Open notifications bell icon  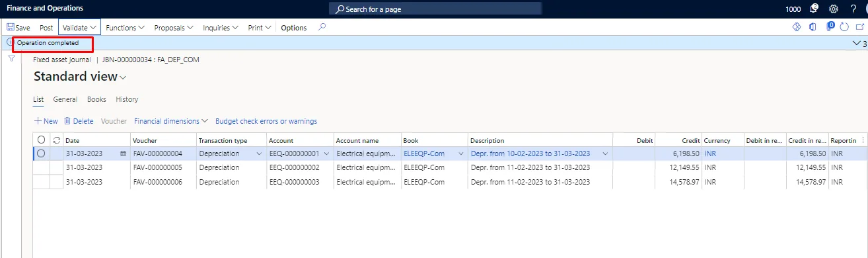tap(814, 9)
